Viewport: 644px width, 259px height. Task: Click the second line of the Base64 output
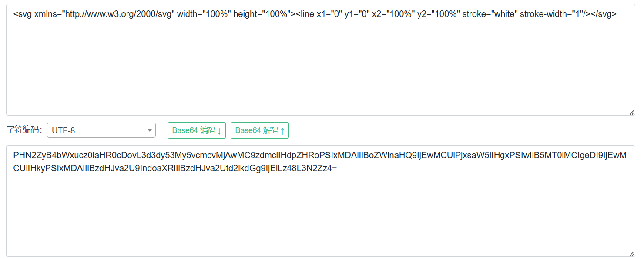tap(174, 168)
